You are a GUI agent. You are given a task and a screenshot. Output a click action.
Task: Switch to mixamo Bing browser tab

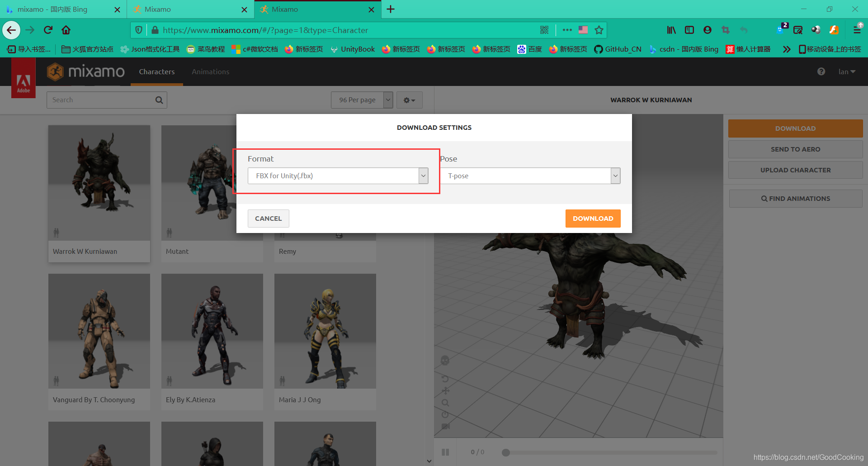(63, 9)
